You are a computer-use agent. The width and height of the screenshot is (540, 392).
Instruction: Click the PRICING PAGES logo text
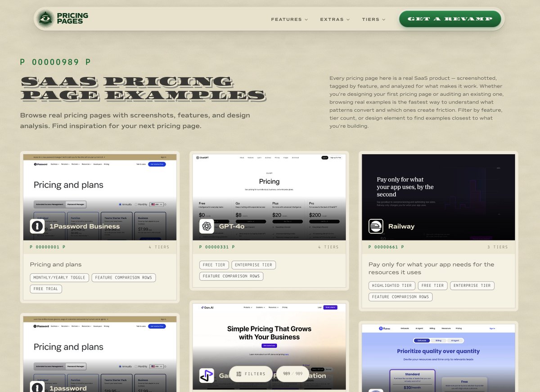tap(72, 19)
